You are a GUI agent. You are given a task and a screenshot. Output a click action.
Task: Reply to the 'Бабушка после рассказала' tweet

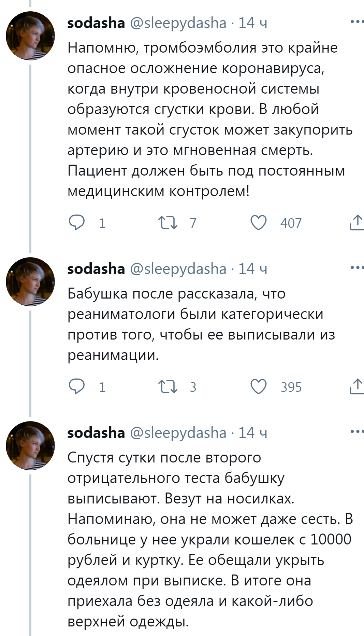(77, 387)
